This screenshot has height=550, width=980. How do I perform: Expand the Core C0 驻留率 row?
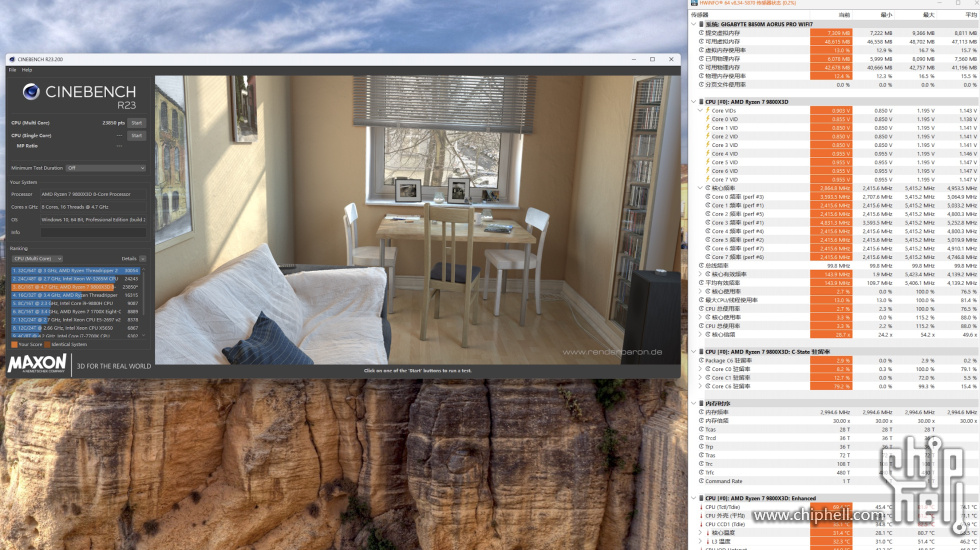pos(700,369)
